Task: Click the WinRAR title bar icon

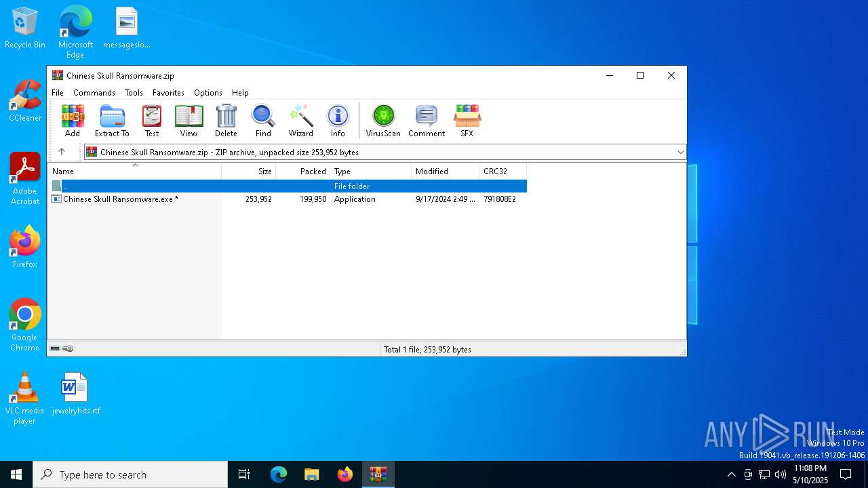Action: click(58, 75)
